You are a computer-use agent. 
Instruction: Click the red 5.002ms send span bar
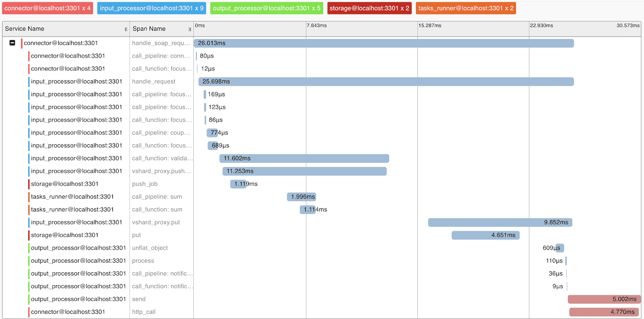tap(604, 299)
